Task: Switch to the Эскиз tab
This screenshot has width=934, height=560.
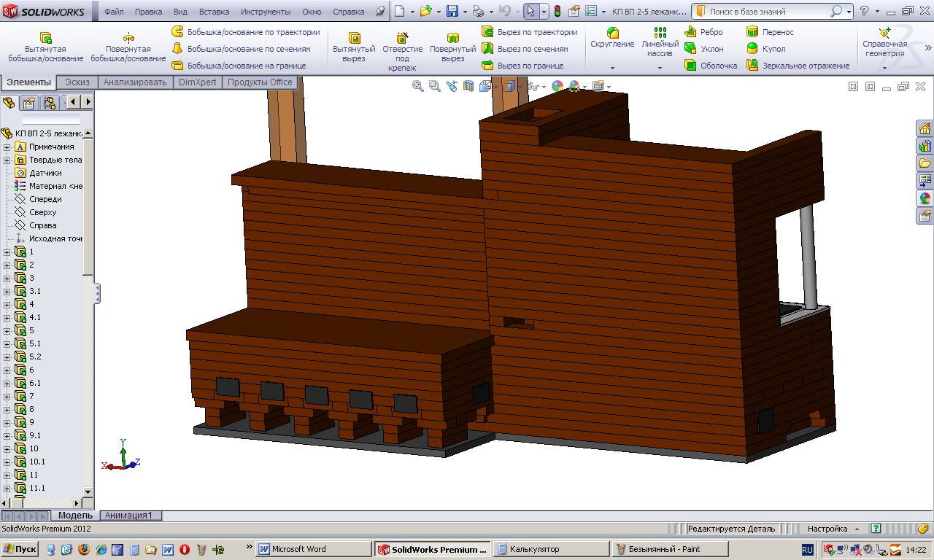Action: (x=77, y=82)
